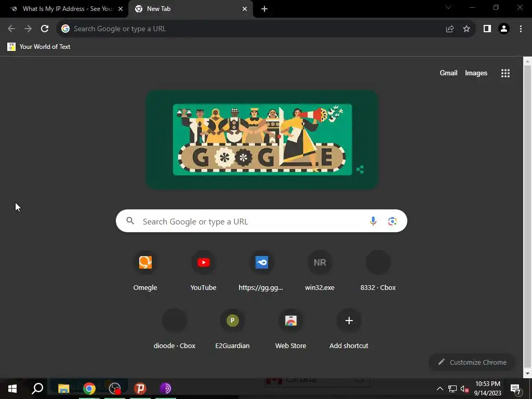This screenshot has width=532, height=399.
Task: Show hidden system tray icons
Action: (x=440, y=389)
